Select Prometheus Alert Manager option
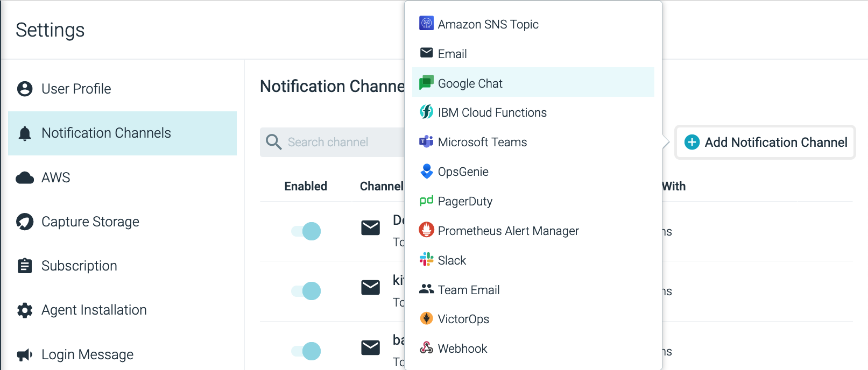Viewport: 868px width, 370px height. click(x=533, y=230)
